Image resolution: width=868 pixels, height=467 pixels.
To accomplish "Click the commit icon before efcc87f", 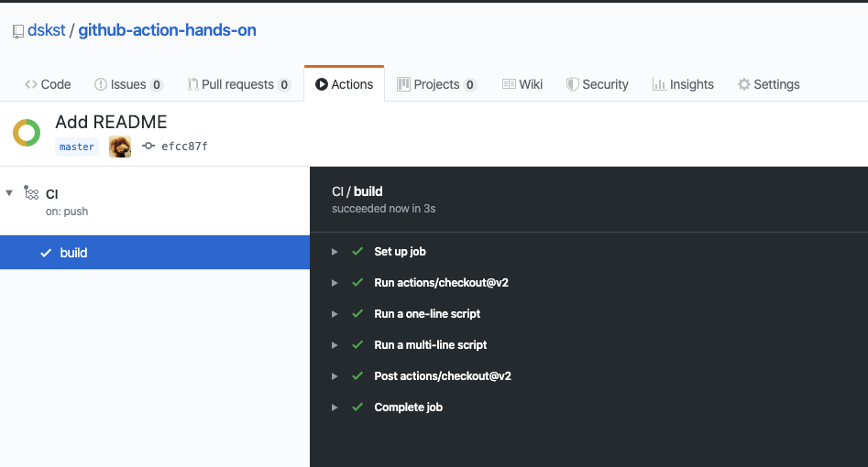I will [148, 147].
